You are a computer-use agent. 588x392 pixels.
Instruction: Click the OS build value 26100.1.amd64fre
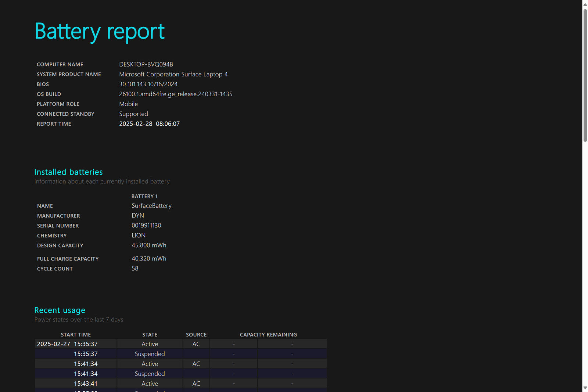pos(176,94)
